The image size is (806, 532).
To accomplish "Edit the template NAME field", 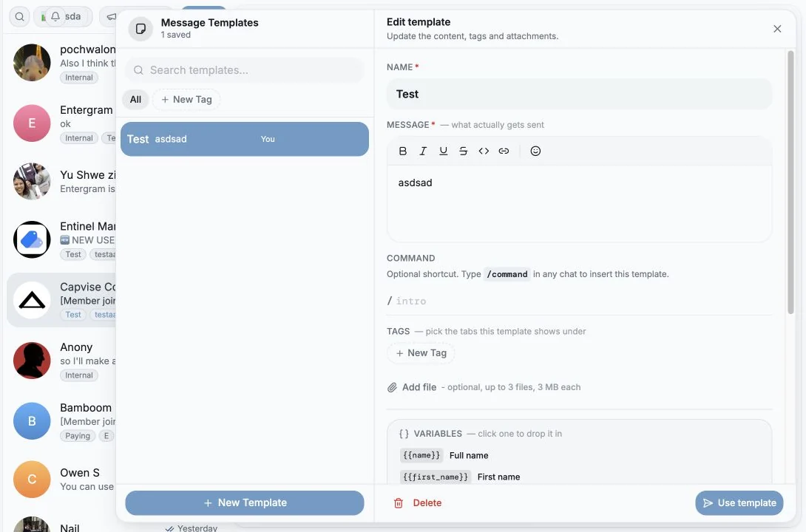I will (x=579, y=94).
